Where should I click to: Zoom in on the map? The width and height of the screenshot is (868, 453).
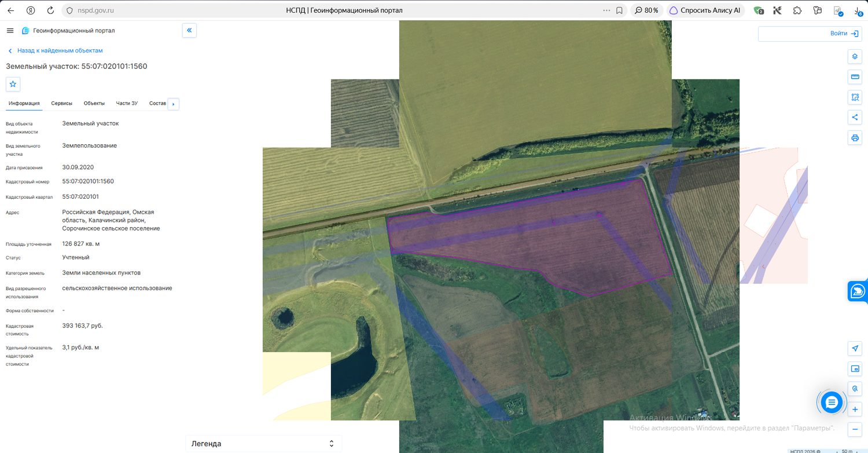coord(855,410)
